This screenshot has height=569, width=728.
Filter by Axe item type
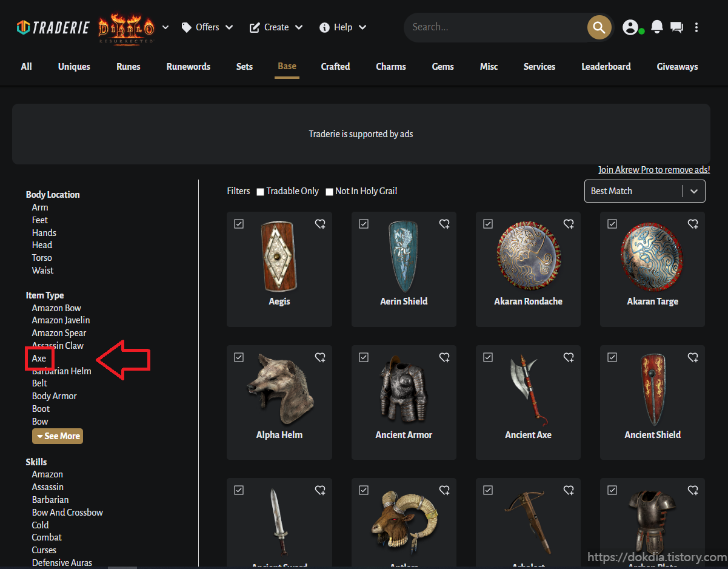point(39,359)
